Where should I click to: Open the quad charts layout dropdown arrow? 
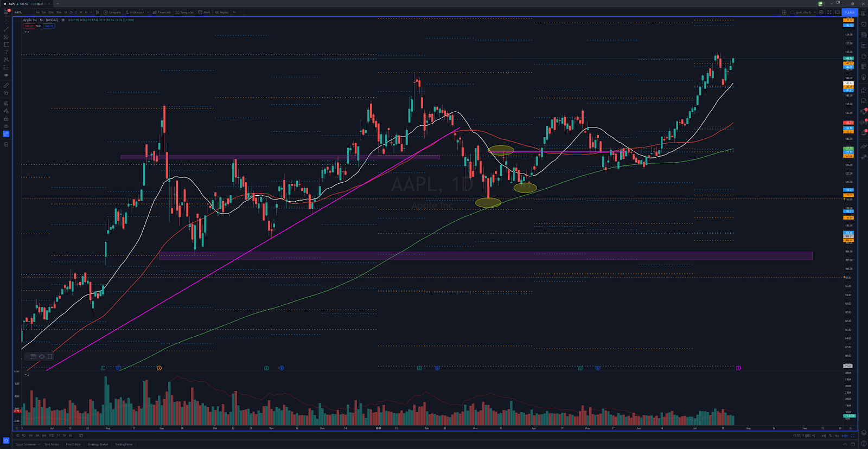815,12
